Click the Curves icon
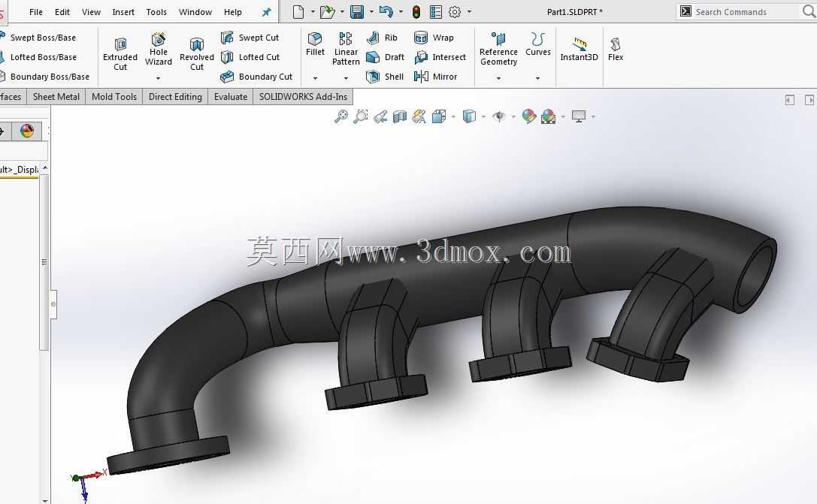 click(x=537, y=39)
